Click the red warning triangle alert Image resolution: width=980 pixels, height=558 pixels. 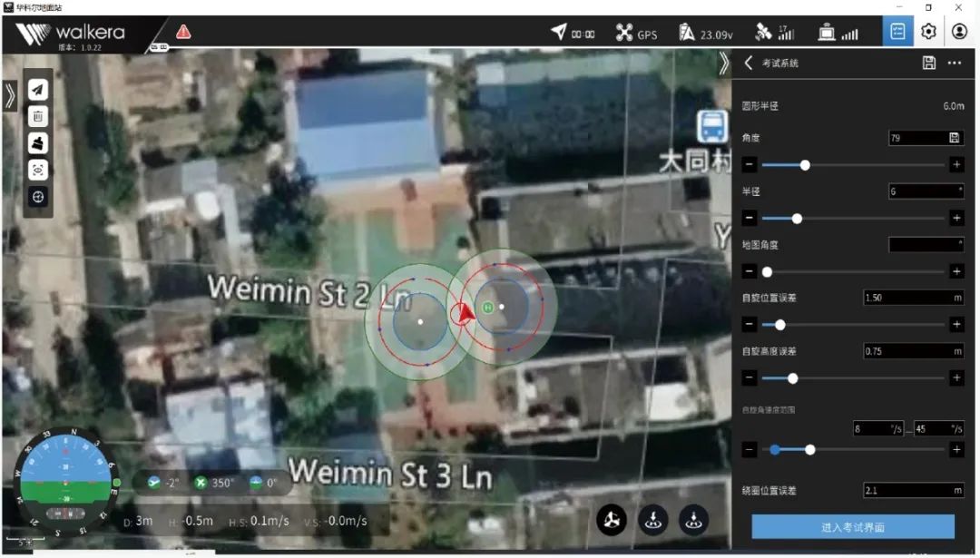pos(183,33)
